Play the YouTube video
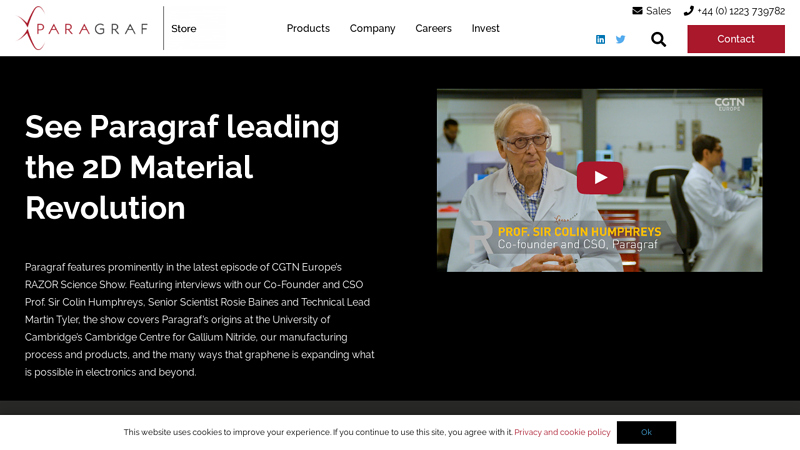This screenshot has width=800, height=450. pyautogui.click(x=600, y=178)
